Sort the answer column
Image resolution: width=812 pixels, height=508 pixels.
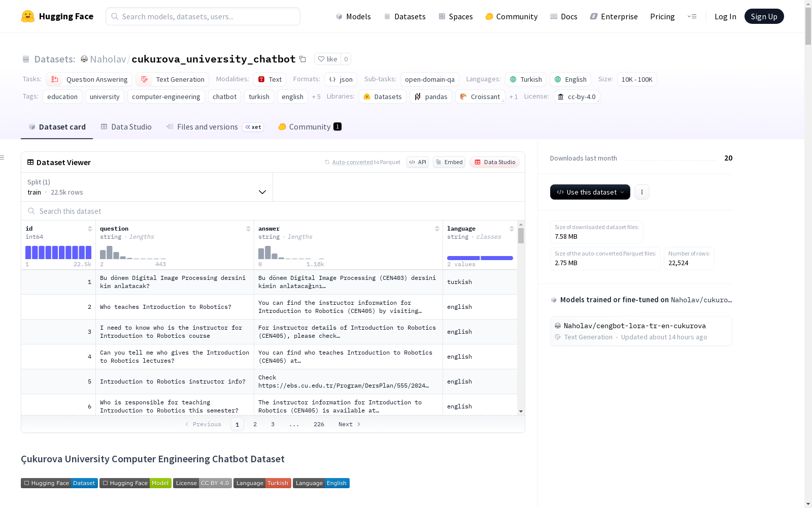tap(437, 229)
